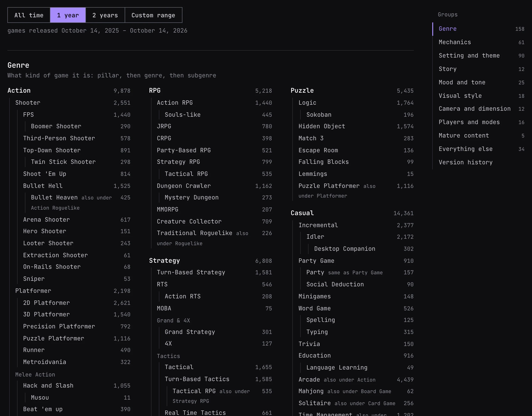532x416 pixels.
Task: Open the Metroidvania tag
Action: tap(45, 362)
